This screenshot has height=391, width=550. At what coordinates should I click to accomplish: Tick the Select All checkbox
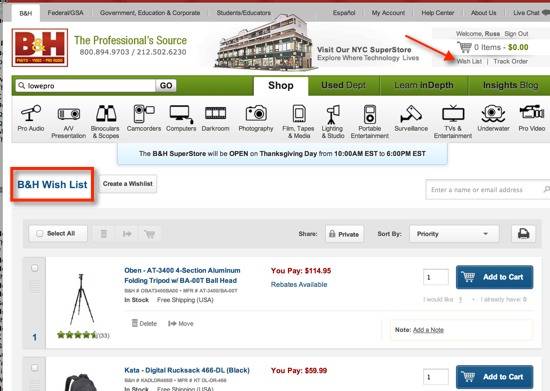tap(40, 234)
